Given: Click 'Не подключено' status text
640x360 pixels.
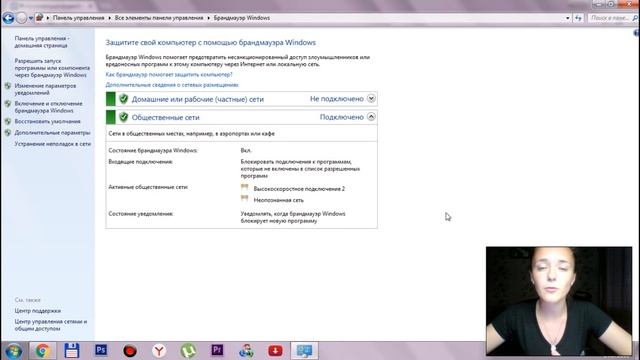Looking at the screenshot, I should coord(337,99).
